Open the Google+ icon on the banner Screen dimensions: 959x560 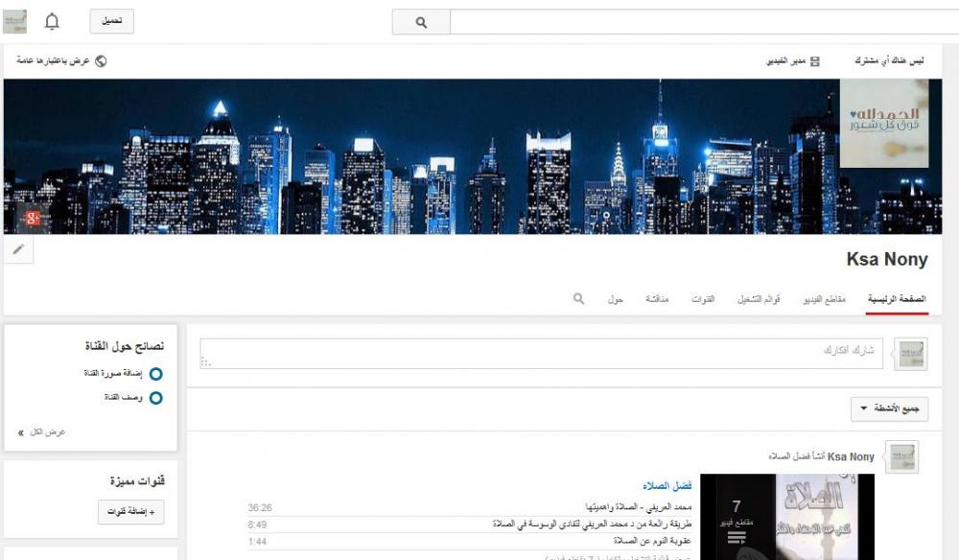click(33, 218)
